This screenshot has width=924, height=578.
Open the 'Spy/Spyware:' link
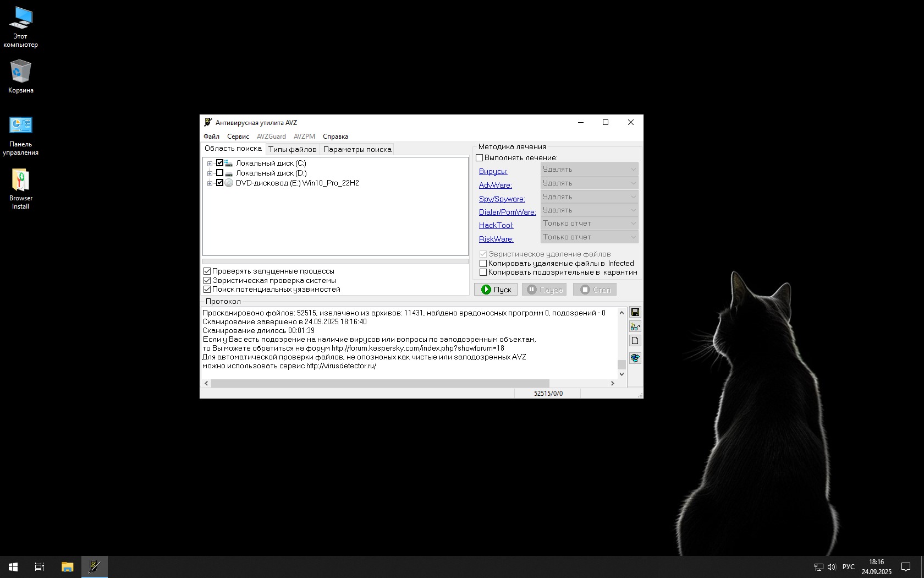coord(502,199)
